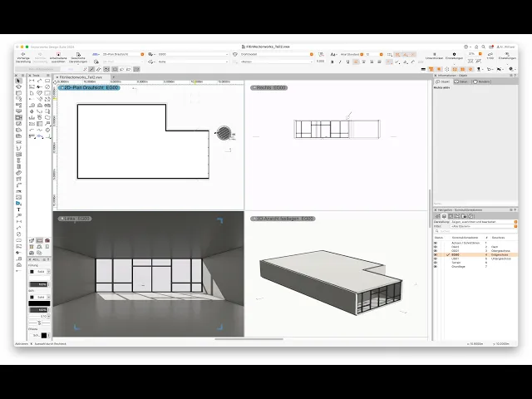
Task: Switch to the Rendern tab
Action: [x=481, y=81]
